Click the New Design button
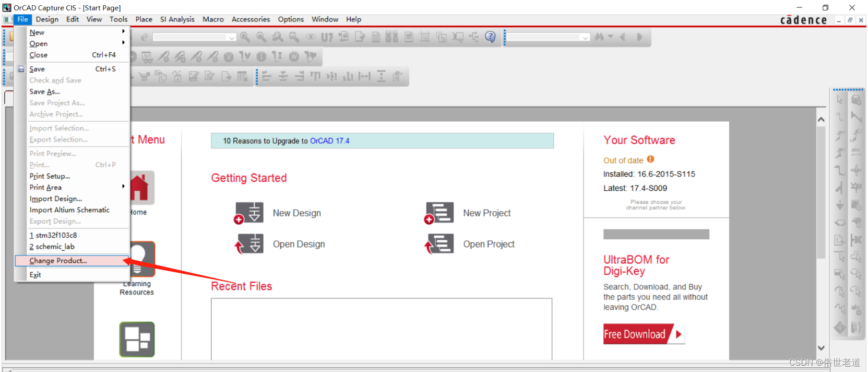 point(278,213)
